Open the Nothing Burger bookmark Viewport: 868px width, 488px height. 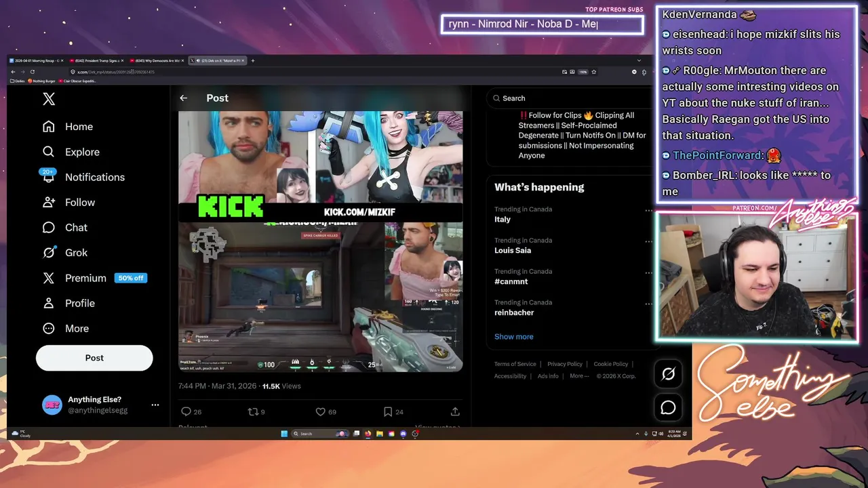click(x=43, y=81)
